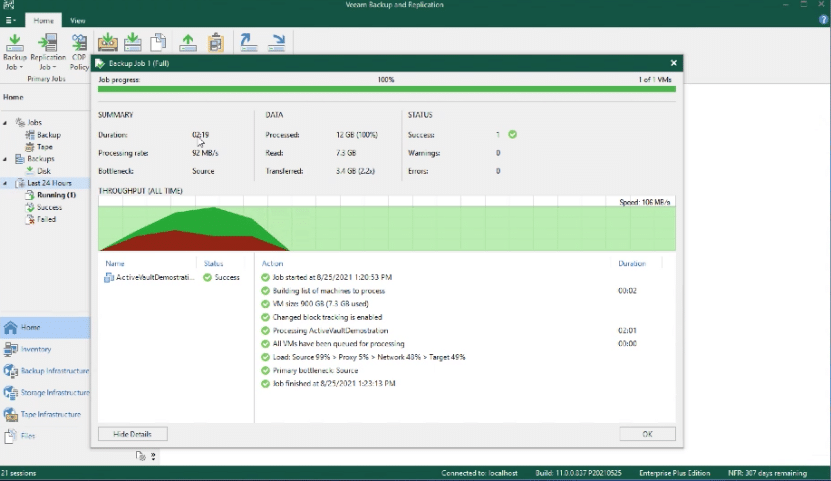Click the green check icon beside Primary bottleneck
This screenshot has width=831, height=481.
pos(266,370)
